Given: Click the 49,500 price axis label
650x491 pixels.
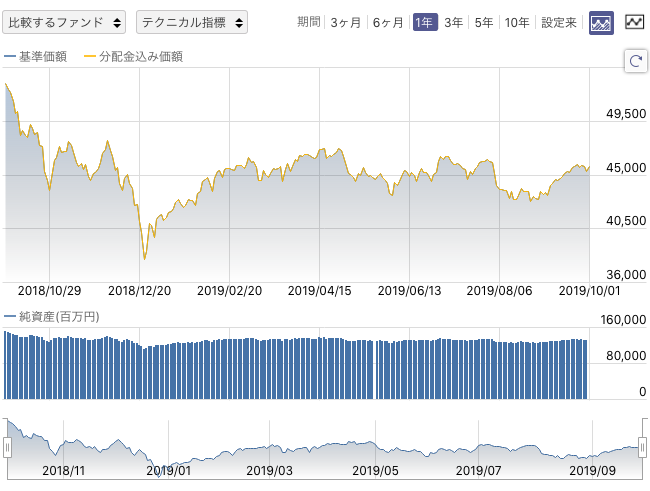Looking at the screenshot, I should point(626,114).
